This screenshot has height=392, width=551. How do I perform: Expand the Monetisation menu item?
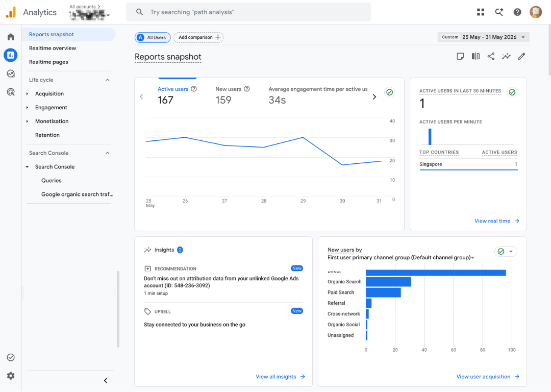[x=27, y=121]
